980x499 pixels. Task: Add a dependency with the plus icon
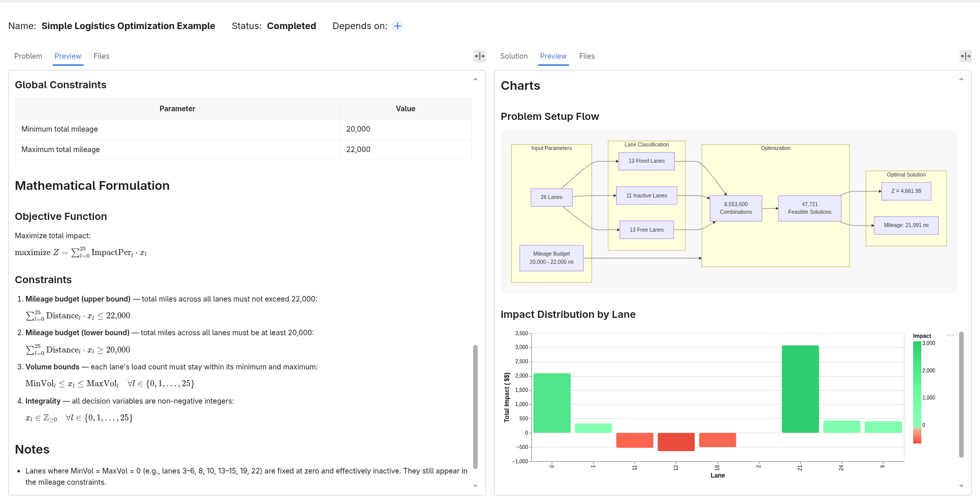[398, 26]
